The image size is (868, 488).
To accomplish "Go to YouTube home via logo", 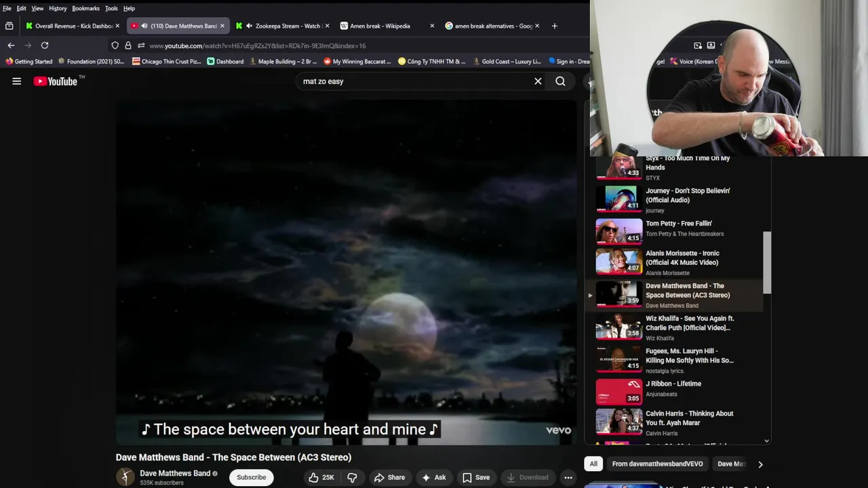I will [x=56, y=81].
